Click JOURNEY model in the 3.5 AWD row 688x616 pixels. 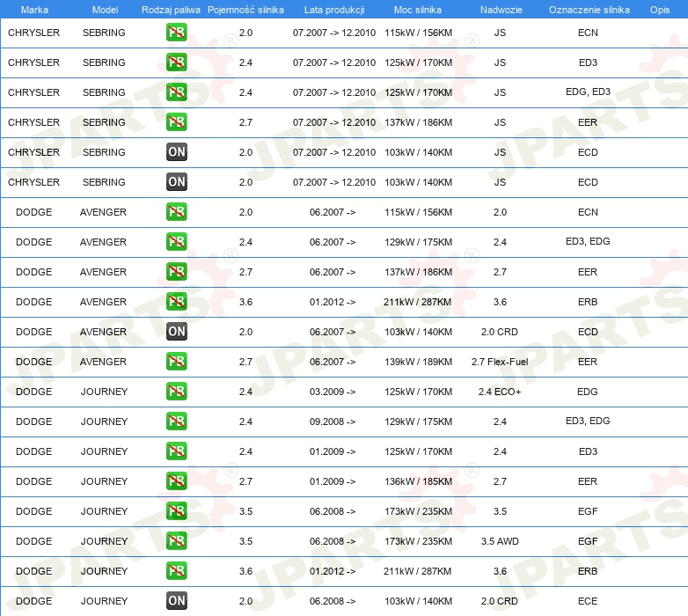104,541
